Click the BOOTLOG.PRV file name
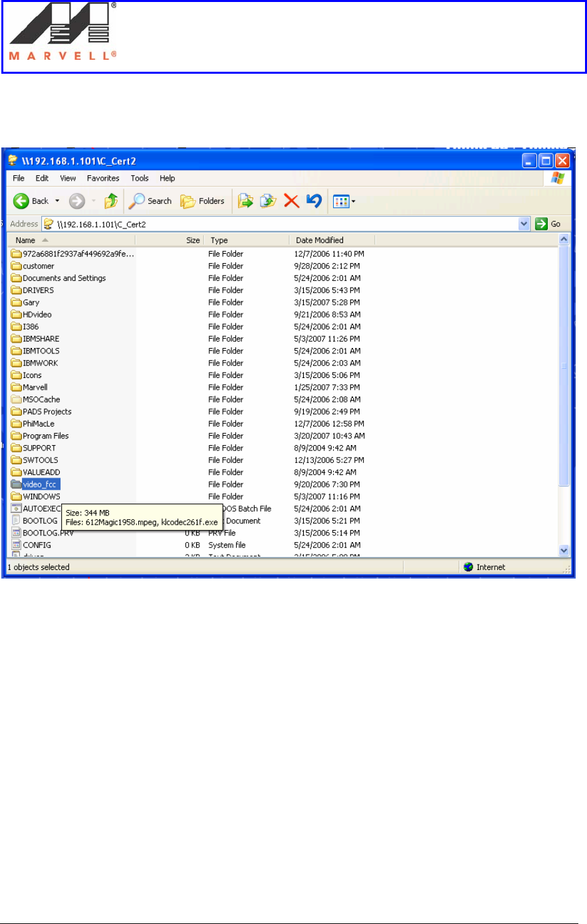Viewport: 587px width, 924px height. 48,533
